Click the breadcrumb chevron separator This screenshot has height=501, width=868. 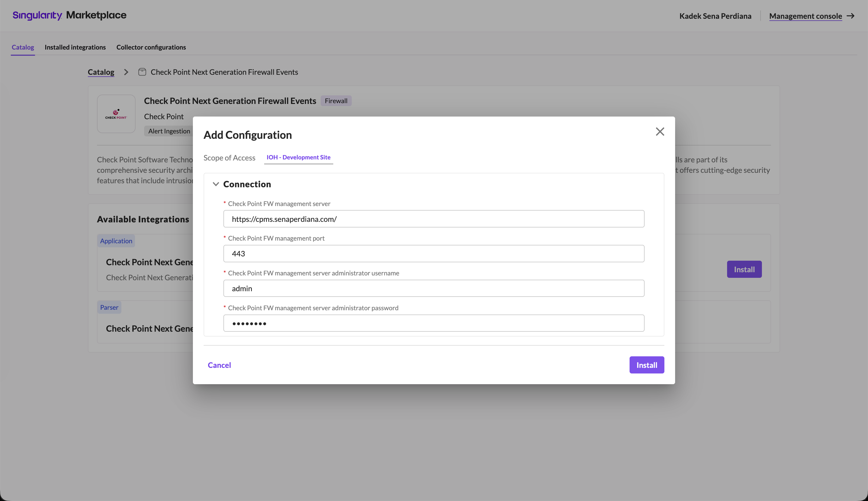pyautogui.click(x=126, y=72)
